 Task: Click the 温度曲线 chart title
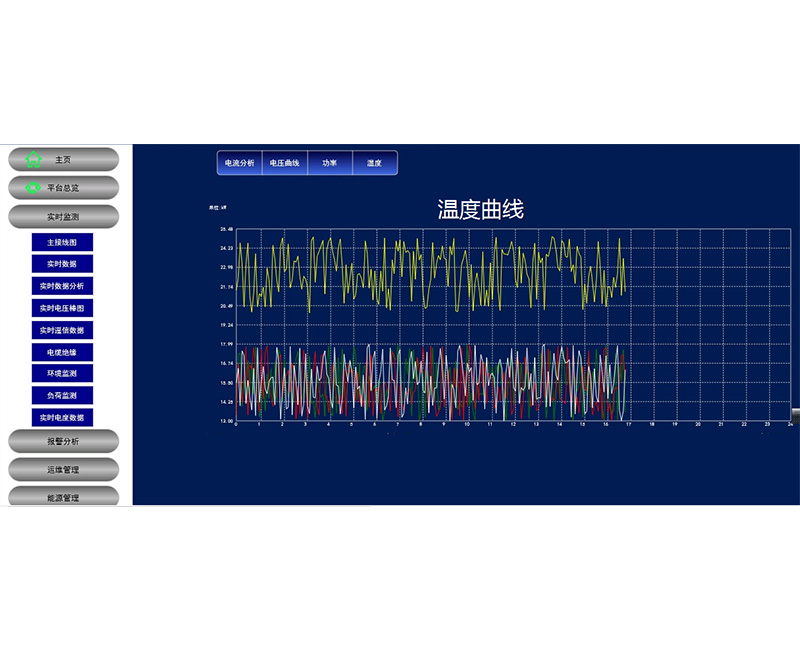coord(480,210)
